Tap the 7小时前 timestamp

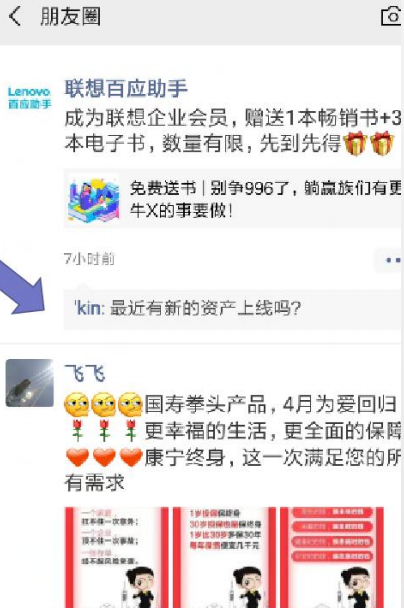89,259
